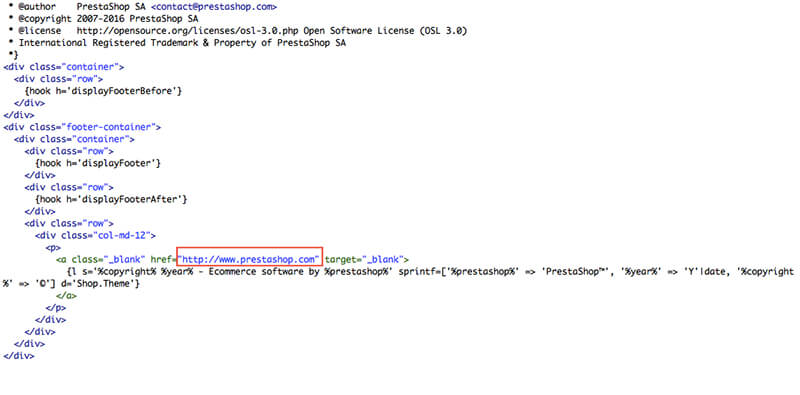Screen dimensions: 800x395
Task: Click the footer-container div line
Action: (x=82, y=127)
